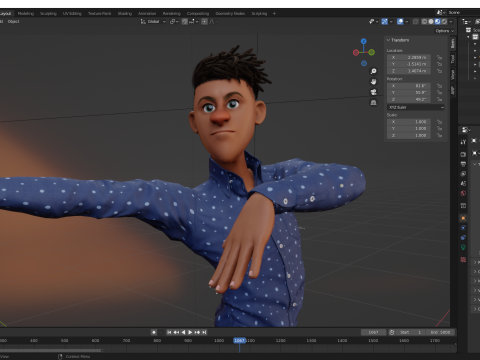Switch to the Shading workspace tab

click(x=125, y=13)
